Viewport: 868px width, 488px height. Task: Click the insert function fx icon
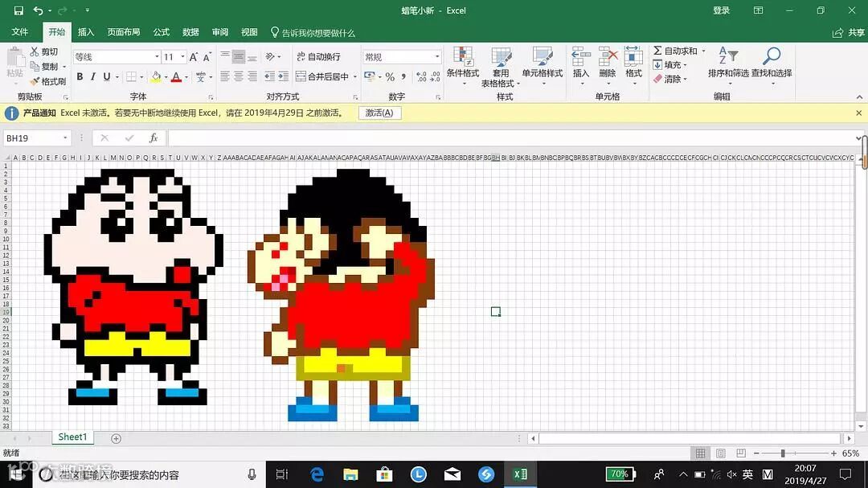click(154, 138)
